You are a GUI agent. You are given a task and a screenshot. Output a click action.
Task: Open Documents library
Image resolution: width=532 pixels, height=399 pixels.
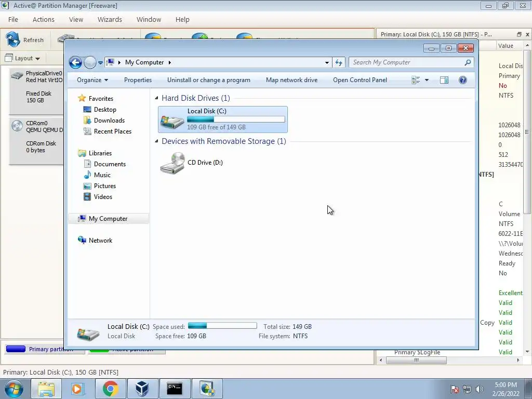[x=110, y=164]
